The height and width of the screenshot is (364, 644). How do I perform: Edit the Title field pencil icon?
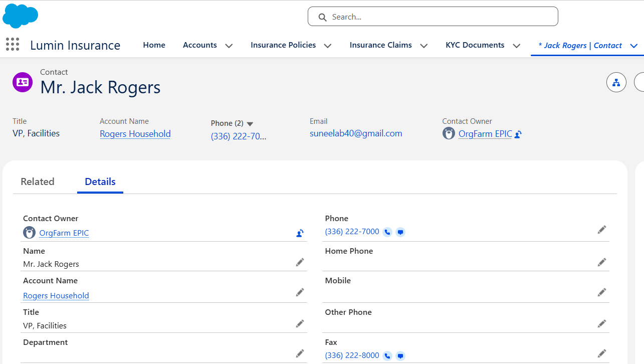(x=300, y=324)
